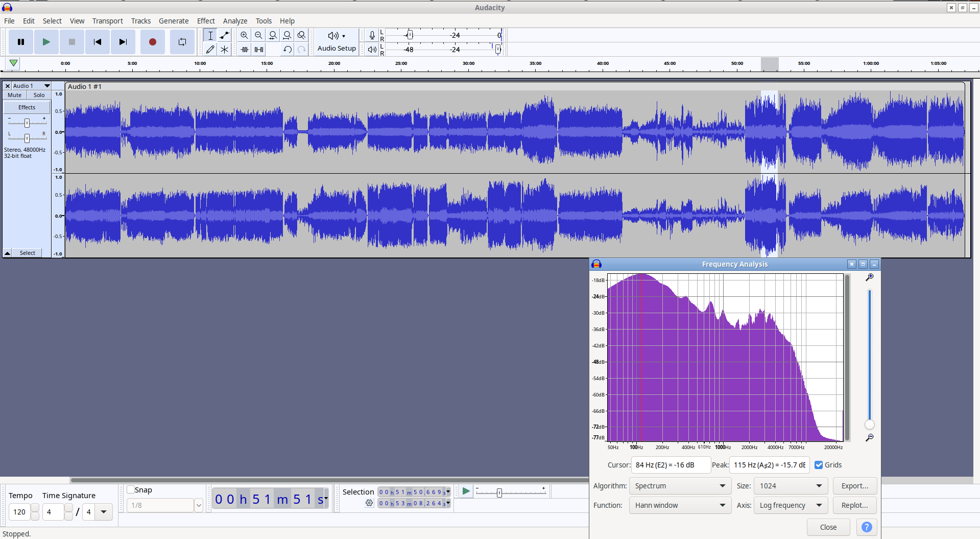Screen dimensions: 980x539
Task: Open the Size 1024 dropdown
Action: click(791, 486)
